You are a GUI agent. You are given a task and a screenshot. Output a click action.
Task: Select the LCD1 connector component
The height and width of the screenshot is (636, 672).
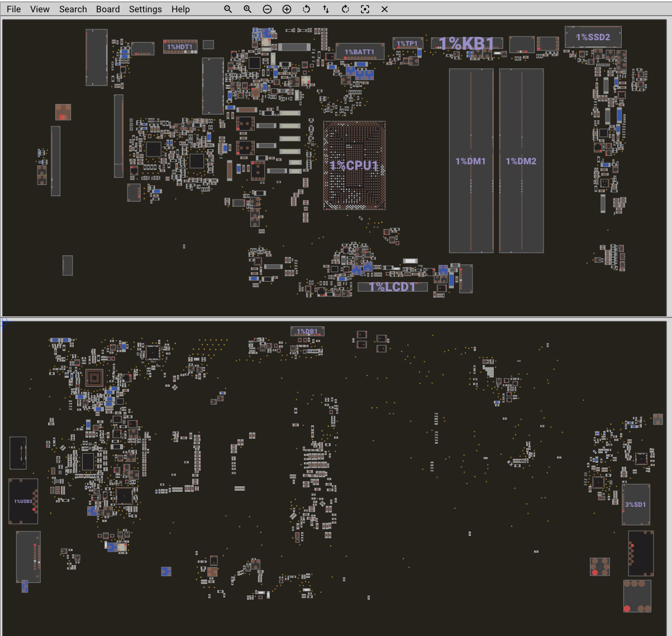coord(392,287)
